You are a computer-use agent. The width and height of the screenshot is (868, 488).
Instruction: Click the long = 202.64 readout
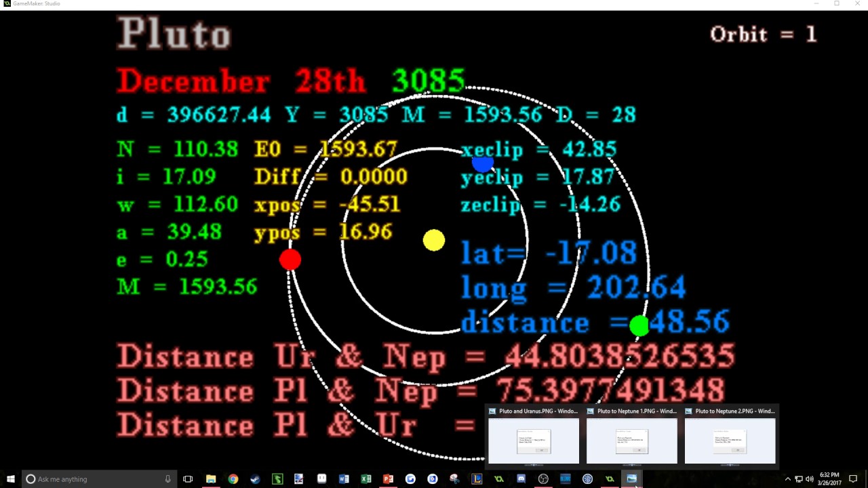click(x=574, y=288)
